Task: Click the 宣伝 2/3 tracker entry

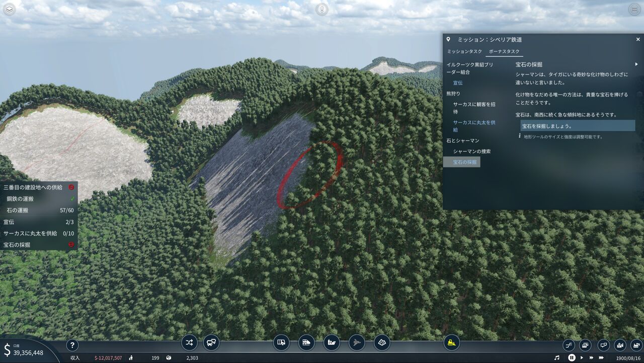Action: [39, 222]
